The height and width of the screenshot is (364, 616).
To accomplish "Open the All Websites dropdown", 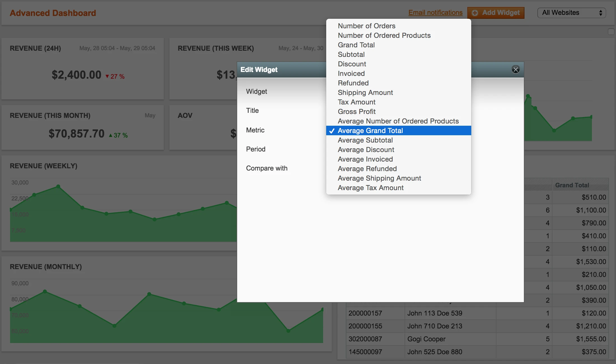I will click(571, 13).
